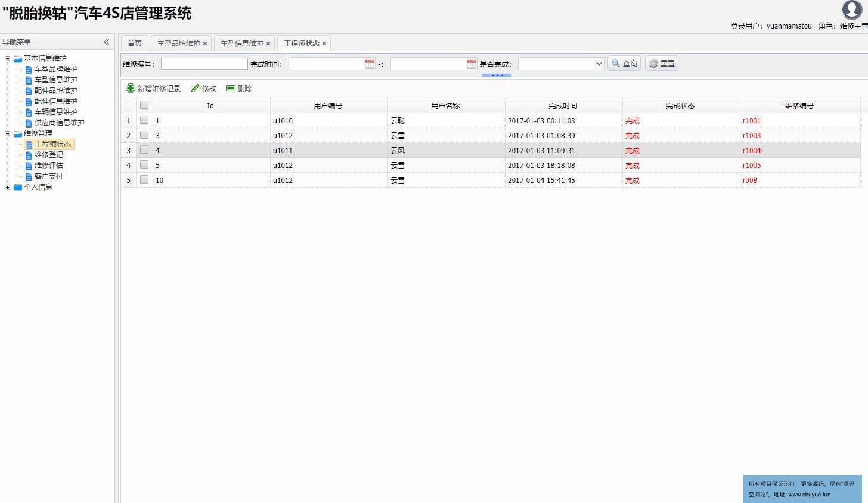The image size is (868, 503).
Task: Sort by the 用户名称 column header
Action: pos(446,105)
